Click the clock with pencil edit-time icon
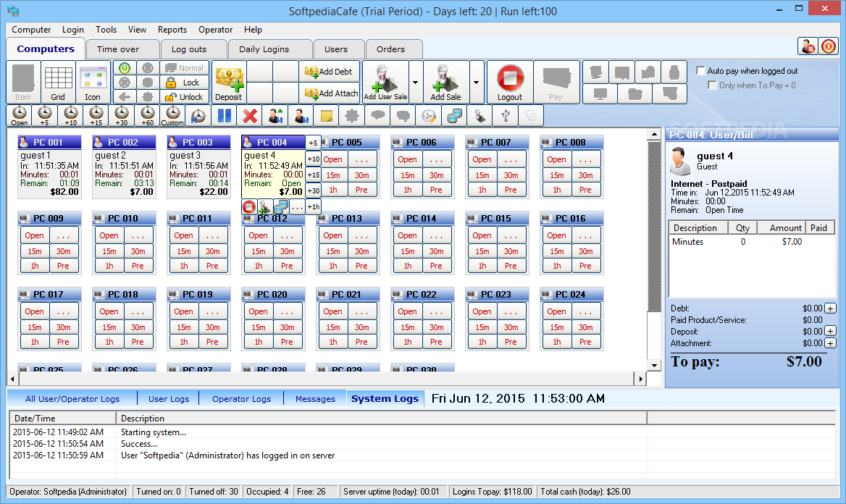 [429, 115]
